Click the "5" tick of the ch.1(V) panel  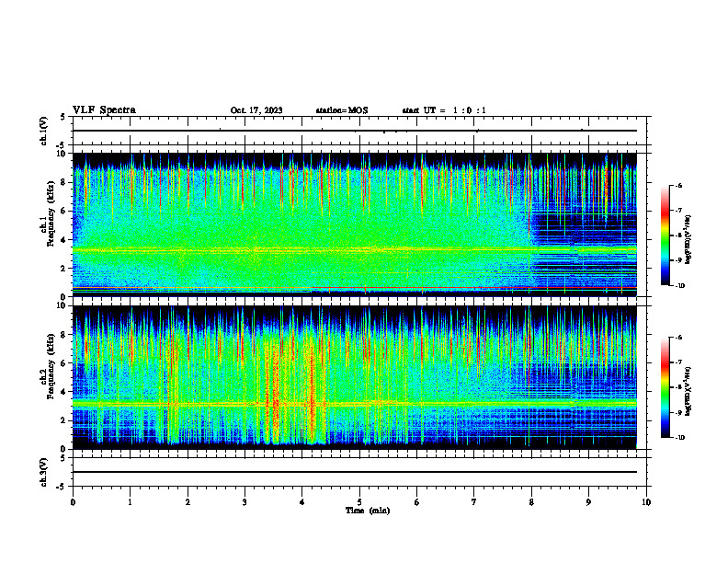[x=64, y=117]
